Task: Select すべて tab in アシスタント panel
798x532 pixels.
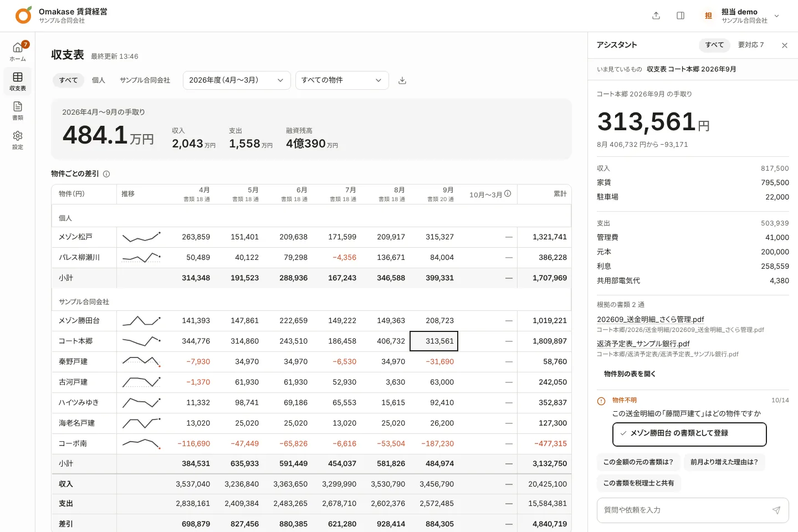Action: (x=714, y=45)
